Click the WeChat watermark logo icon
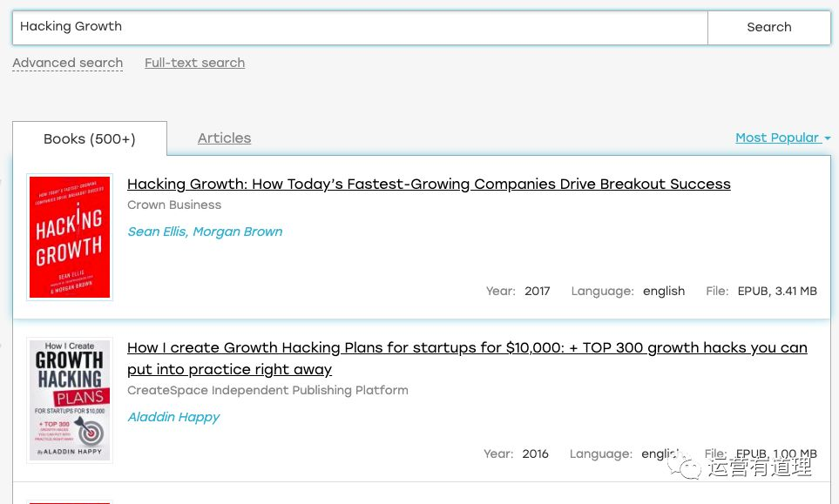 [683, 466]
